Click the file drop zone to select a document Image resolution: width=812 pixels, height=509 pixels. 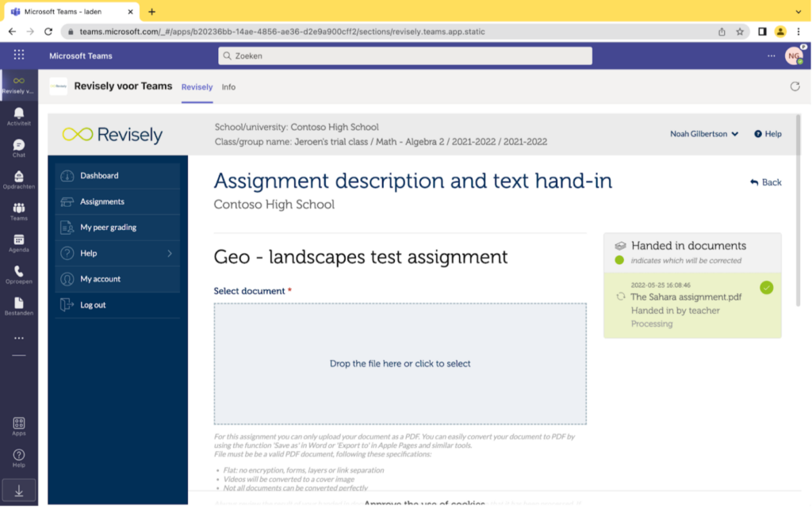click(400, 362)
